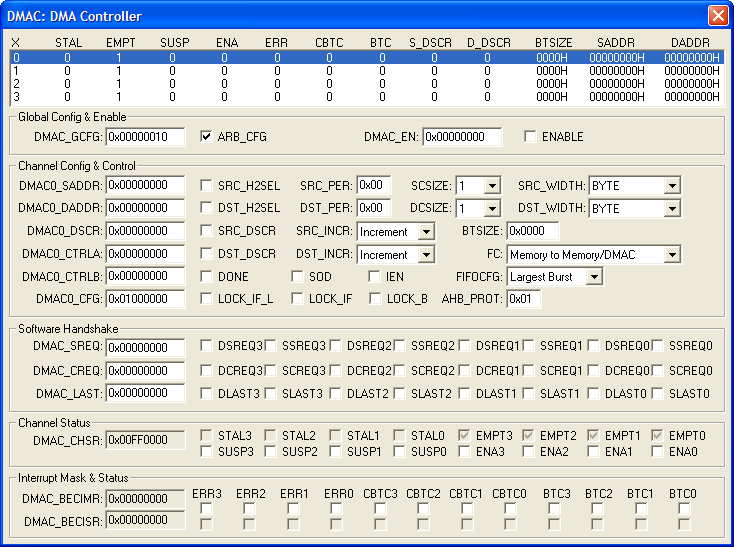The height and width of the screenshot is (547, 734).
Task: Click the DMAC_GCFG value field
Action: [x=145, y=137]
